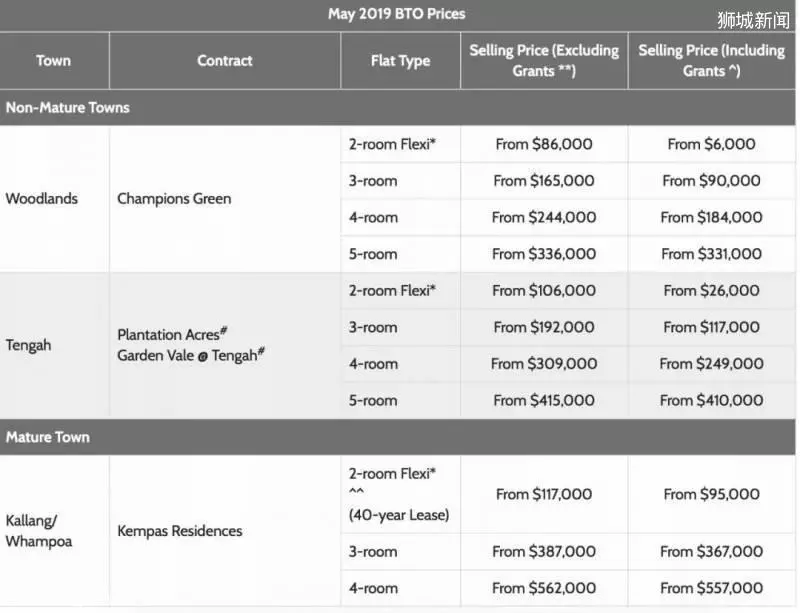The image size is (800, 613).
Task: Select the From $557,000 price cell
Action: pos(712,588)
